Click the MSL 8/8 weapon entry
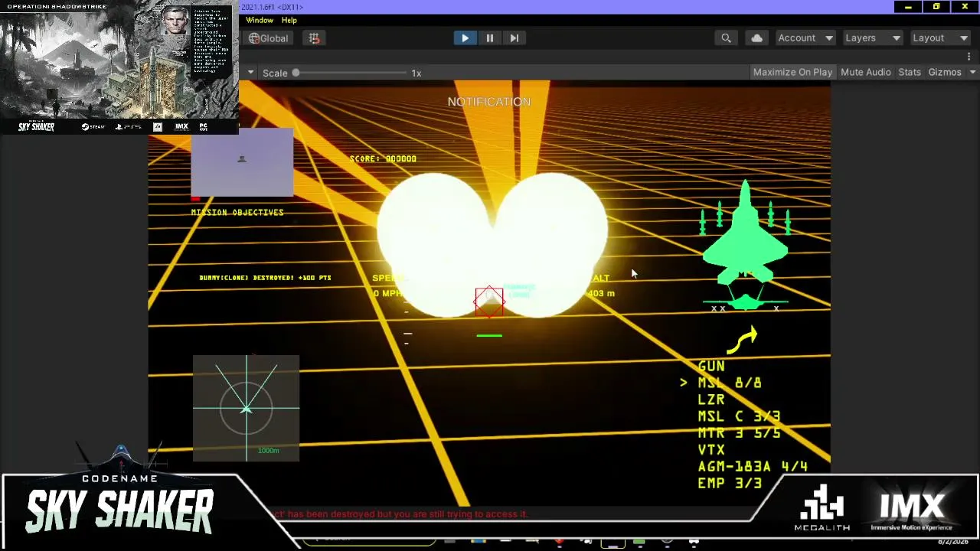 click(x=730, y=383)
